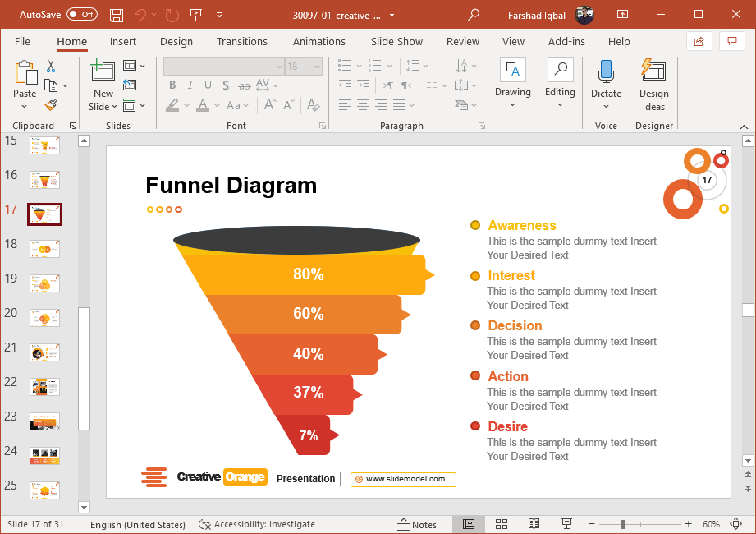Open the Transitions ribbon tab
Viewport: 756px width, 534px height.
point(241,41)
